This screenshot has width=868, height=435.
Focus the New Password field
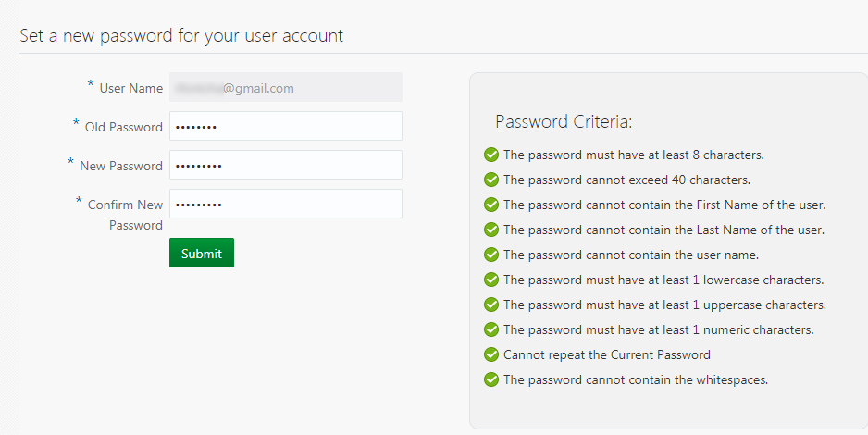click(286, 165)
